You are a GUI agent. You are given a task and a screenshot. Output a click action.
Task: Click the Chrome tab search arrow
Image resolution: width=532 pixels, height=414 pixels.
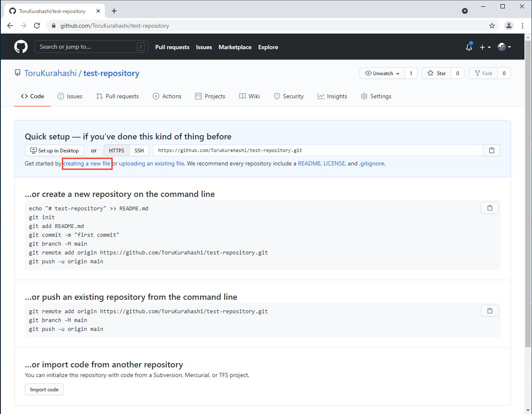465,11
